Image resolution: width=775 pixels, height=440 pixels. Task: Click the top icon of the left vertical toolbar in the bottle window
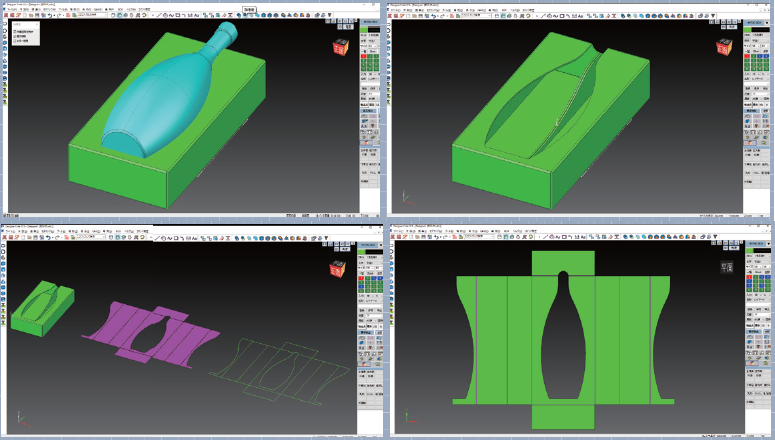(x=5, y=25)
